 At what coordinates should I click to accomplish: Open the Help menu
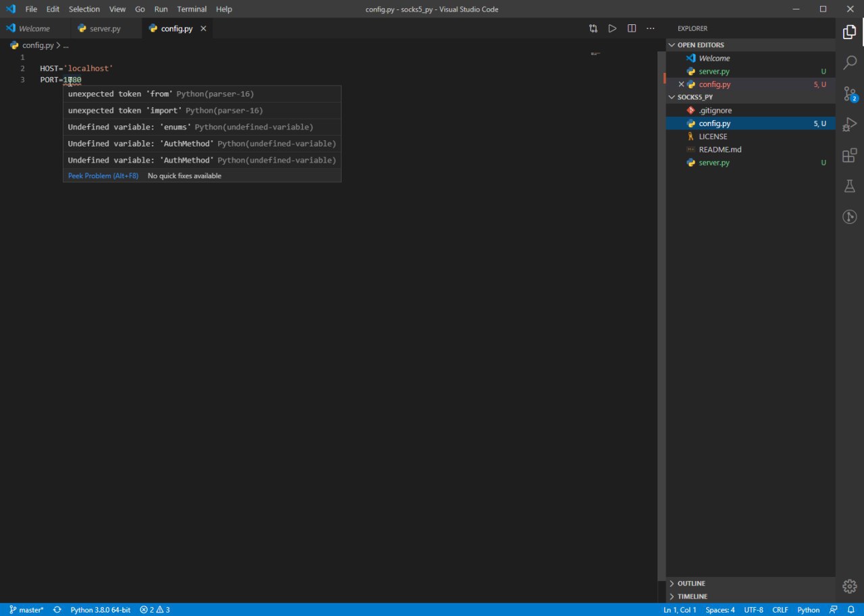[224, 9]
